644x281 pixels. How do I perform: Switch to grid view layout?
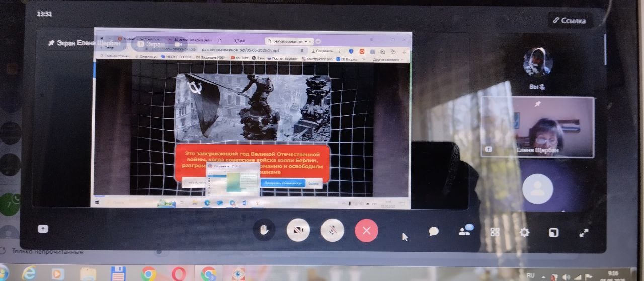click(495, 232)
